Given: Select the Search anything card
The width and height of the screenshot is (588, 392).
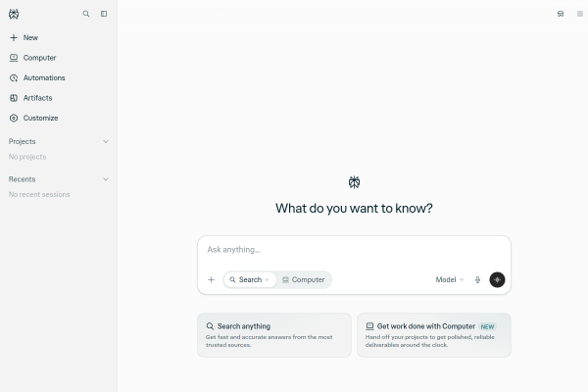Looking at the screenshot, I should pos(274,335).
